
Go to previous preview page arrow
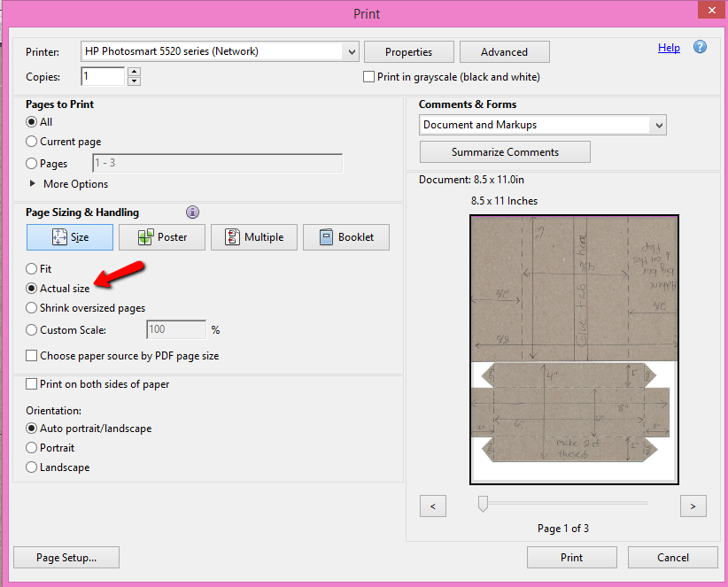pos(432,506)
